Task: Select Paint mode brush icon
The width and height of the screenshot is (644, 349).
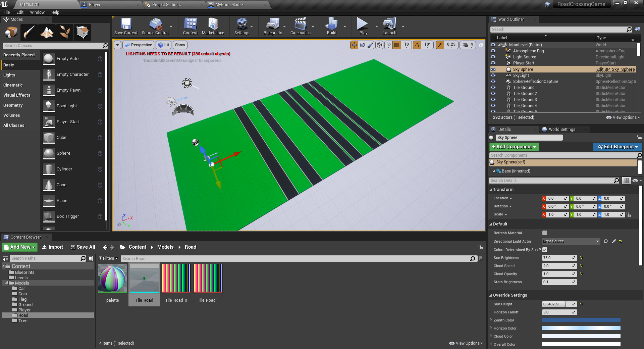Action: 29,33
